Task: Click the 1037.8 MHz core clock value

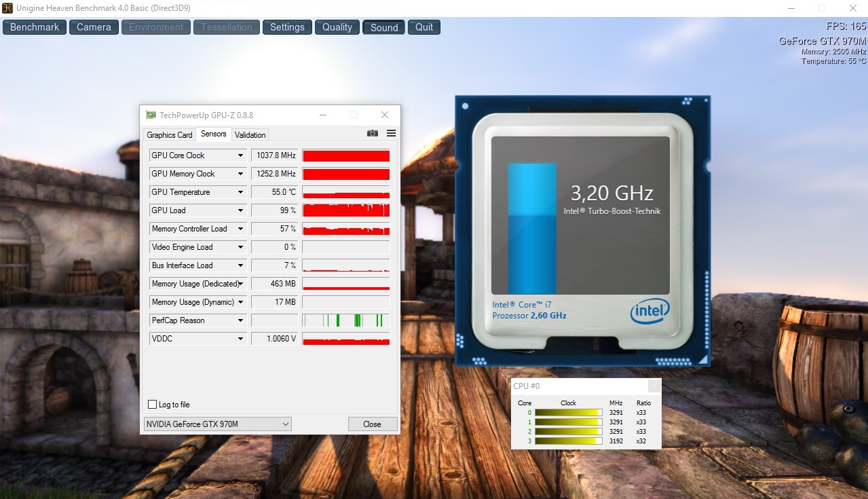Action: [275, 155]
